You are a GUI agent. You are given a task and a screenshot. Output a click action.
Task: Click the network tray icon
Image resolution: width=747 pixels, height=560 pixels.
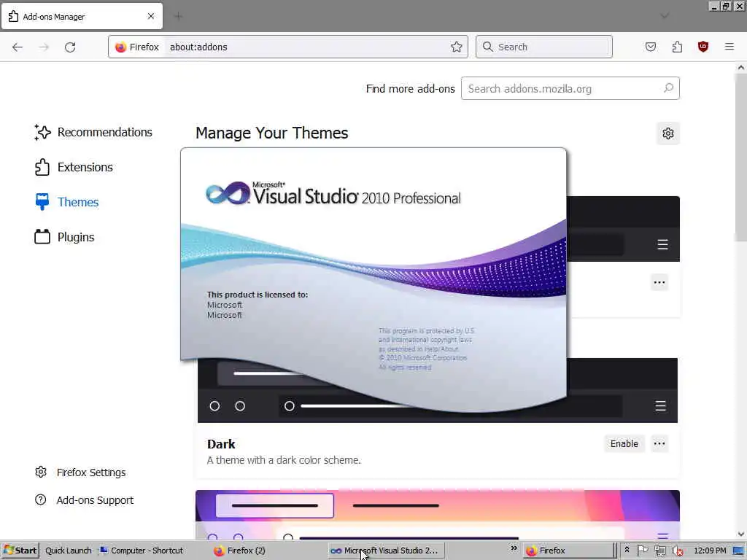659,551
